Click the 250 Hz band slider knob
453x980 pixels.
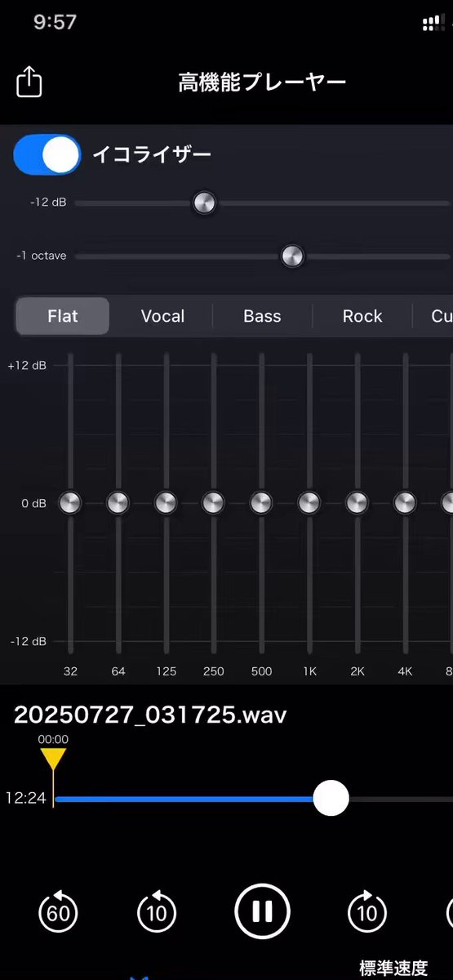(x=214, y=502)
